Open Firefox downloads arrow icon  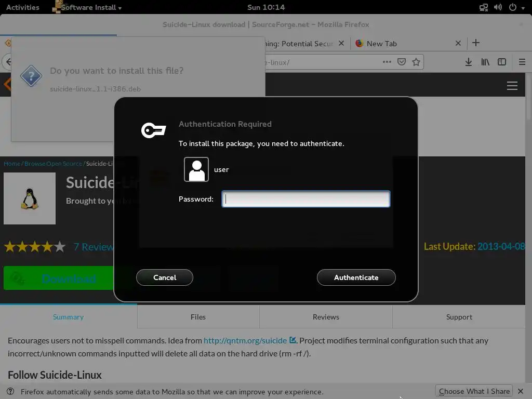468,62
